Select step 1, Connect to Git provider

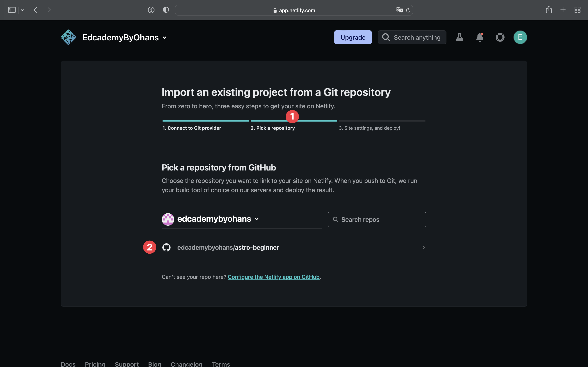[192, 128]
